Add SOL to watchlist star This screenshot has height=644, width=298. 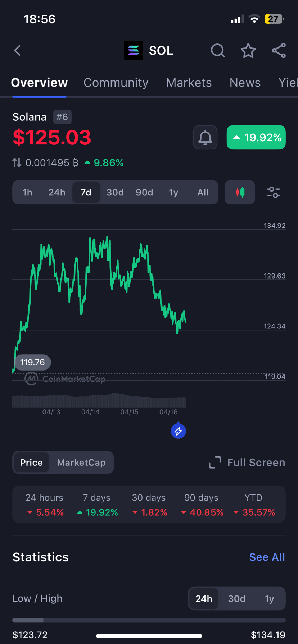248,51
